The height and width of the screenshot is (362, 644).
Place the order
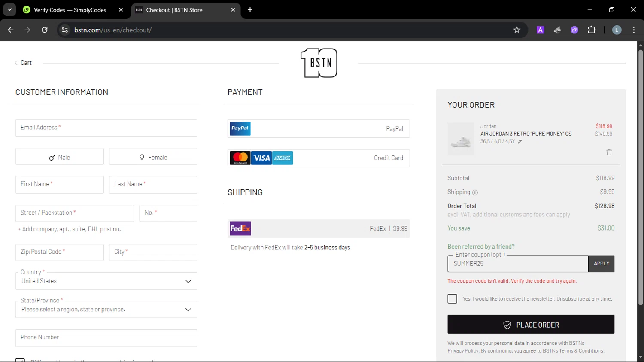tap(531, 324)
